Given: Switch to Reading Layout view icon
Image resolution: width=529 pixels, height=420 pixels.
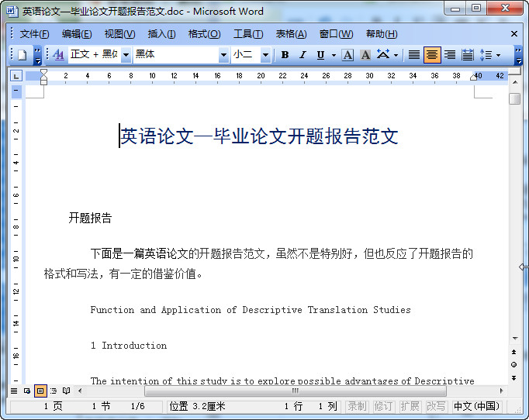Looking at the screenshot, I should pyautogui.click(x=67, y=391).
